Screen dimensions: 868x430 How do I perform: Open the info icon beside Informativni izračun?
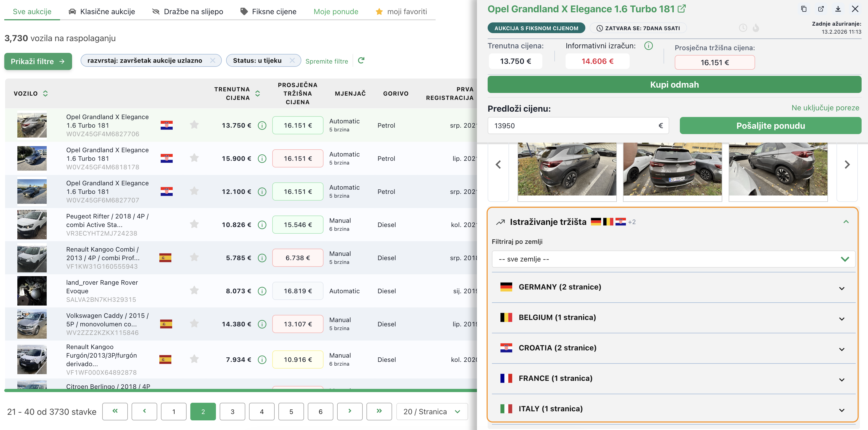point(648,46)
